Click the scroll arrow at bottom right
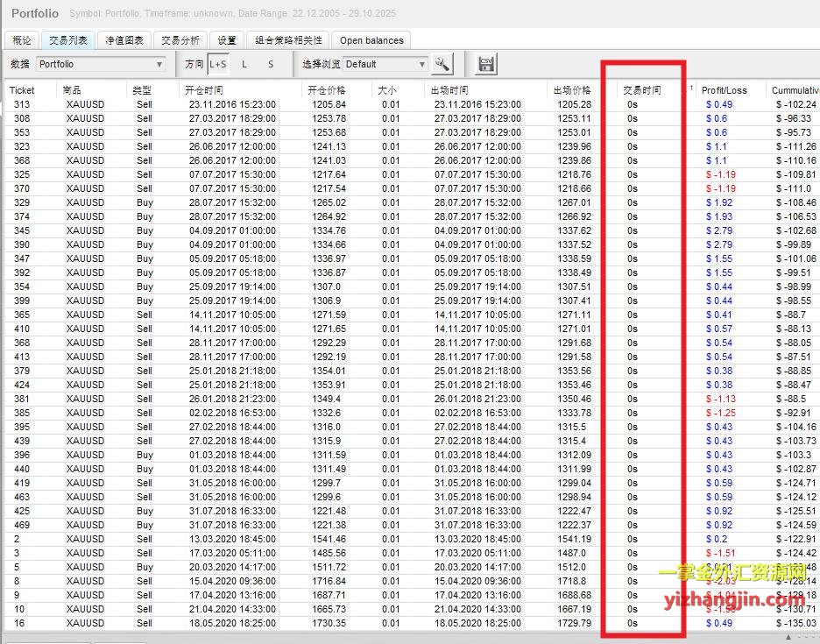The height and width of the screenshot is (644, 820). 788,637
